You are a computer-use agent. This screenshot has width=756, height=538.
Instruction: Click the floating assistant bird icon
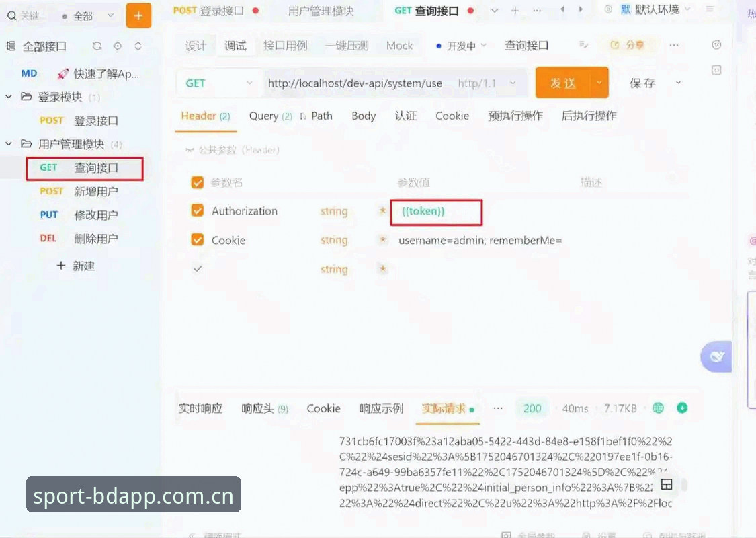[717, 357]
